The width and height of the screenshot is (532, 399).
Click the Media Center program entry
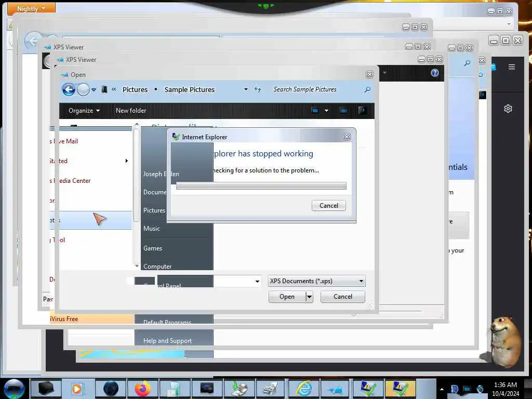point(70,181)
